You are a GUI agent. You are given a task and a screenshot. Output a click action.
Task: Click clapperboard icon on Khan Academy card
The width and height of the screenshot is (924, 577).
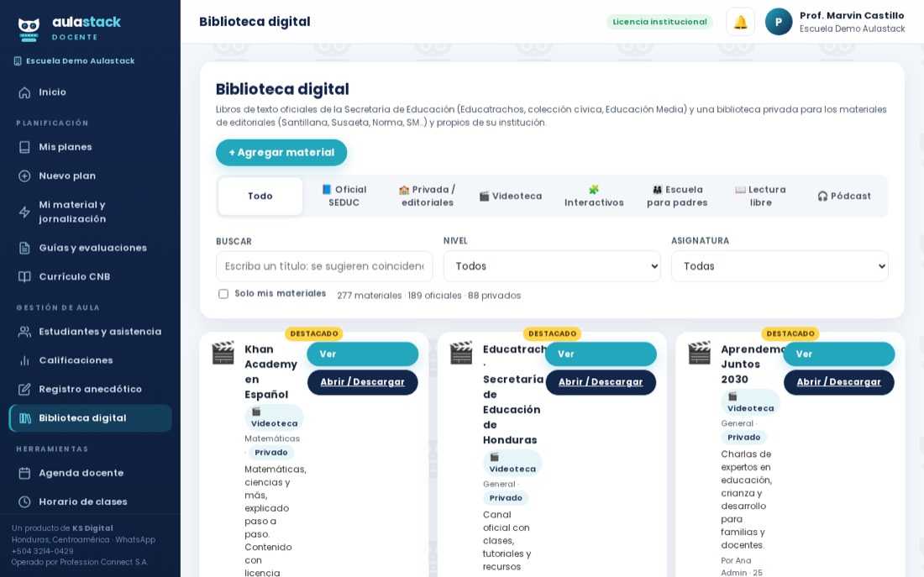point(223,353)
